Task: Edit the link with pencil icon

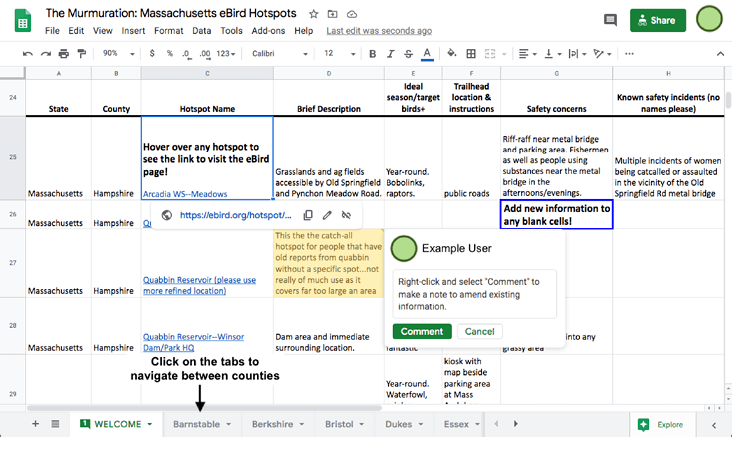Action: click(327, 215)
